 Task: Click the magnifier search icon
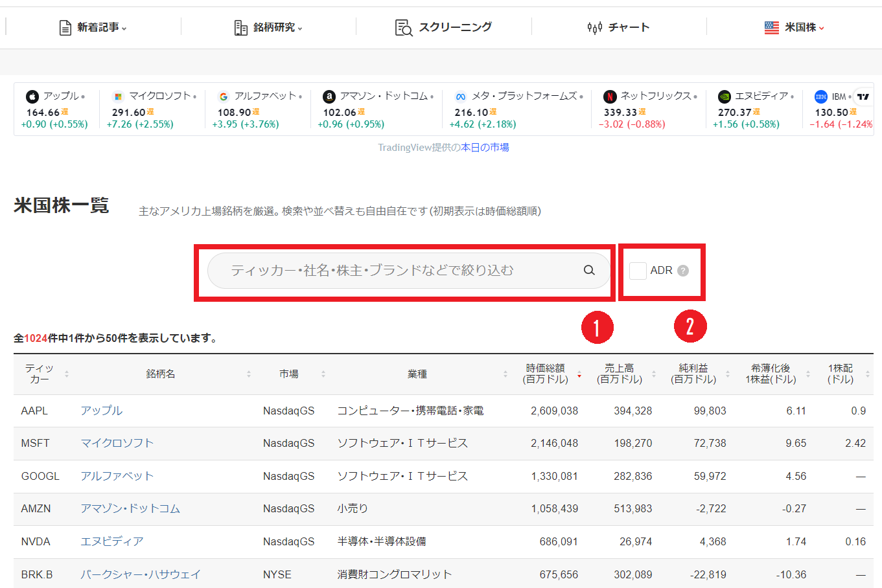point(589,271)
